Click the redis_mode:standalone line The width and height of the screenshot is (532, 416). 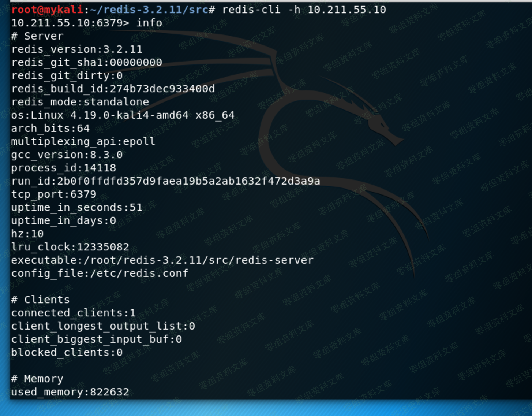click(80, 102)
